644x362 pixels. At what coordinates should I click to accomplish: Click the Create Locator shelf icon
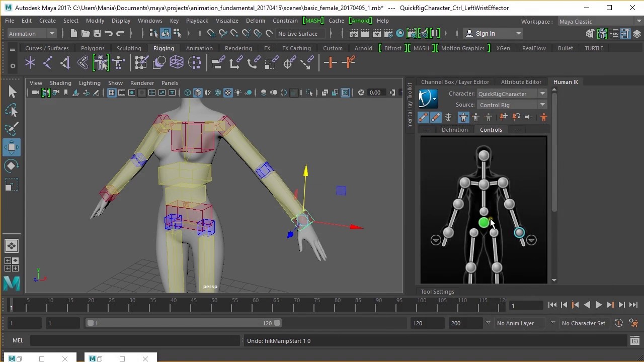(x=30, y=63)
